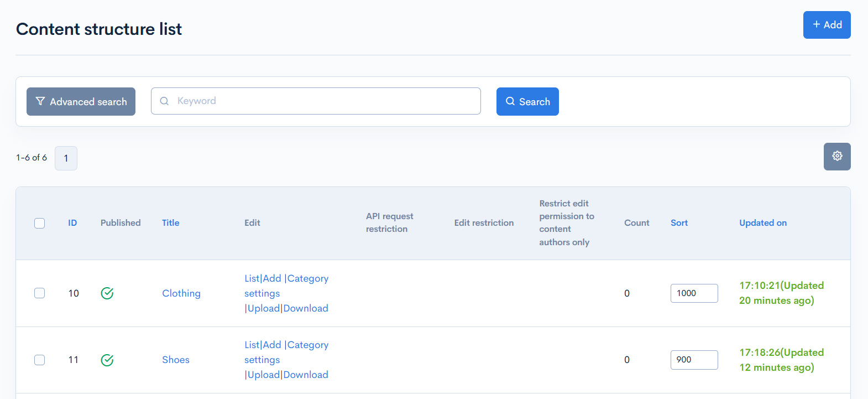The height and width of the screenshot is (399, 868).
Task: Click the 'Content structure list' page heading
Action: (99, 29)
